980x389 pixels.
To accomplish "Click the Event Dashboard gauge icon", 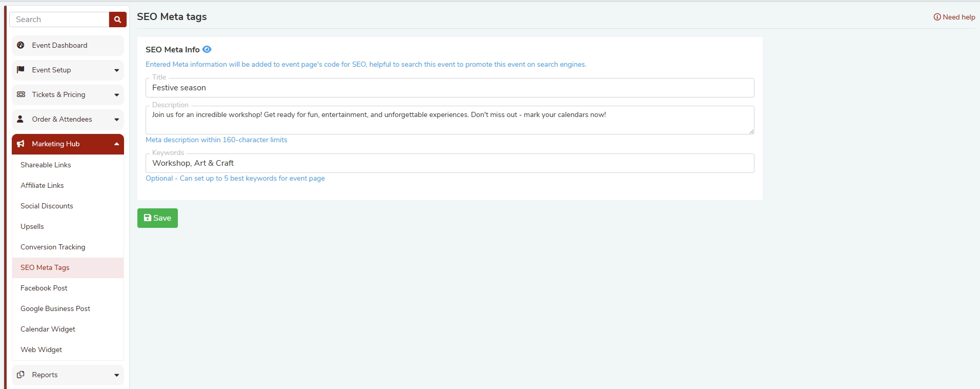I will [x=21, y=45].
